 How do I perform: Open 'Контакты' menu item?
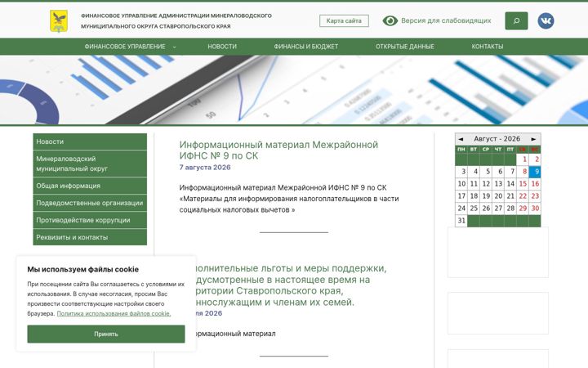[488, 47]
